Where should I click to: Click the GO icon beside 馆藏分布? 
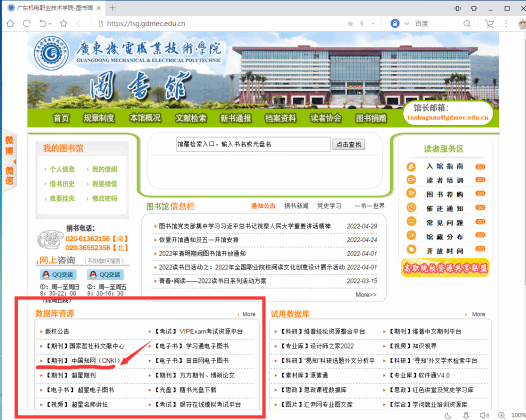tap(480, 235)
